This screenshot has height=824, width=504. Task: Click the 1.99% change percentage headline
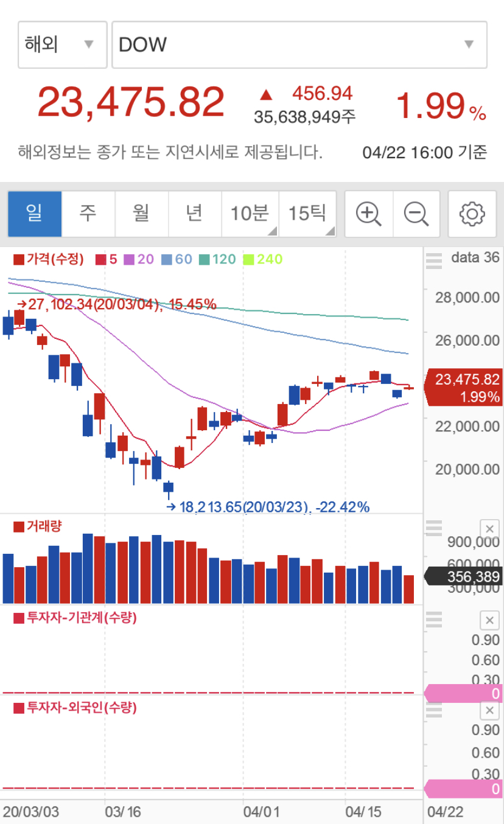441,105
